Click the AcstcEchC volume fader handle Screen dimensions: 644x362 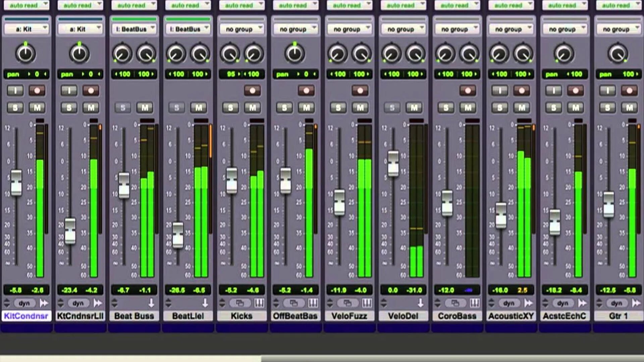point(555,222)
